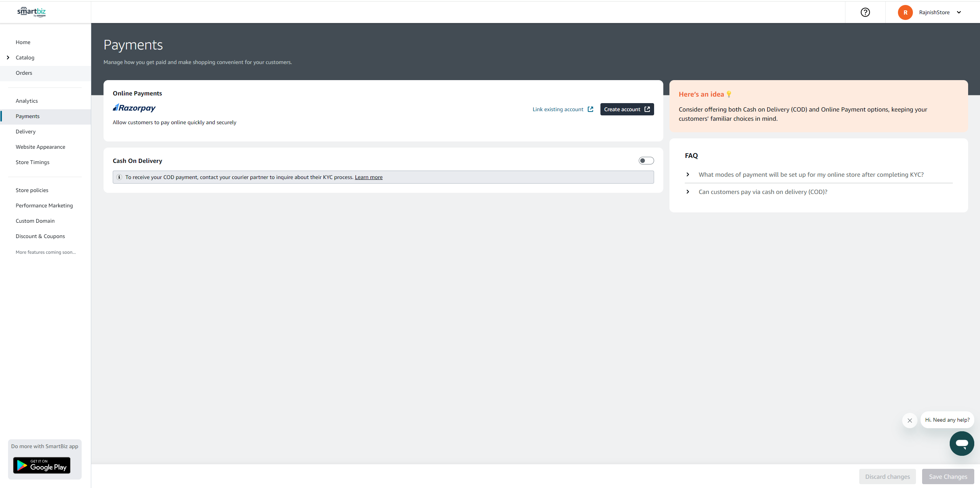Open the help question mark icon
The height and width of the screenshot is (488, 980).
click(x=865, y=12)
